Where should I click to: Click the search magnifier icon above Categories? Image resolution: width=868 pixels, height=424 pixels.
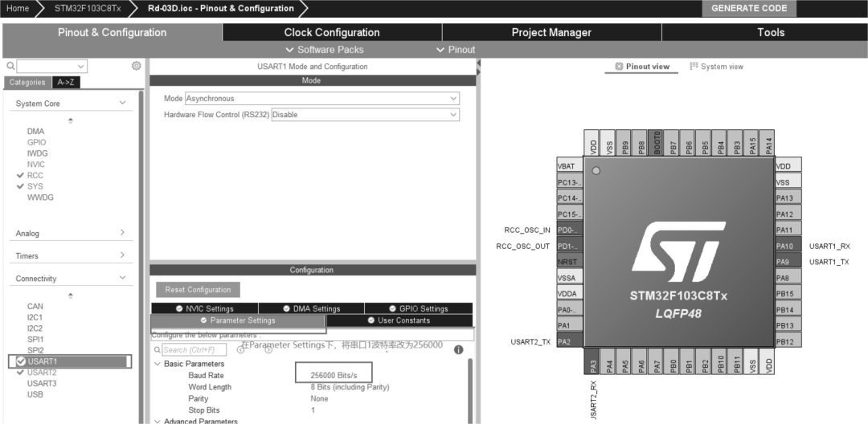coord(10,67)
